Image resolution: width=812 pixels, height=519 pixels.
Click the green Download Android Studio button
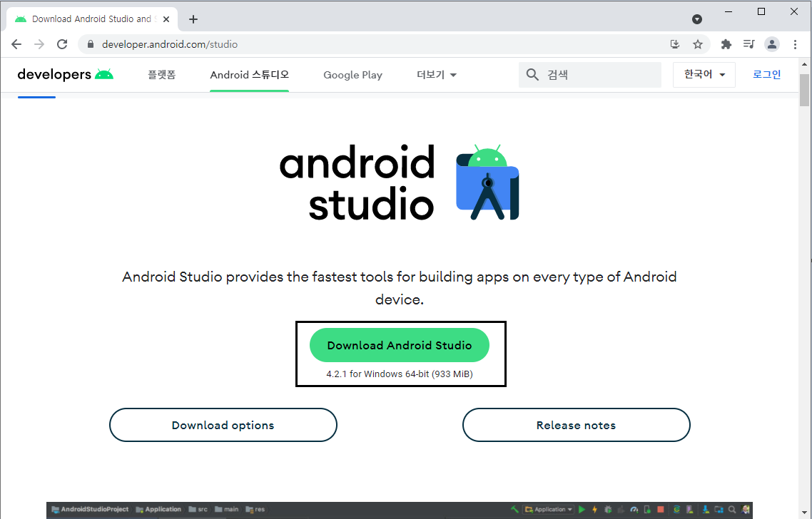point(400,345)
